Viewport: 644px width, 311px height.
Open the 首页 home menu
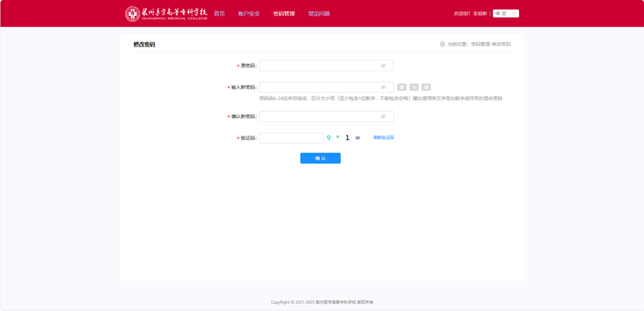coord(219,14)
